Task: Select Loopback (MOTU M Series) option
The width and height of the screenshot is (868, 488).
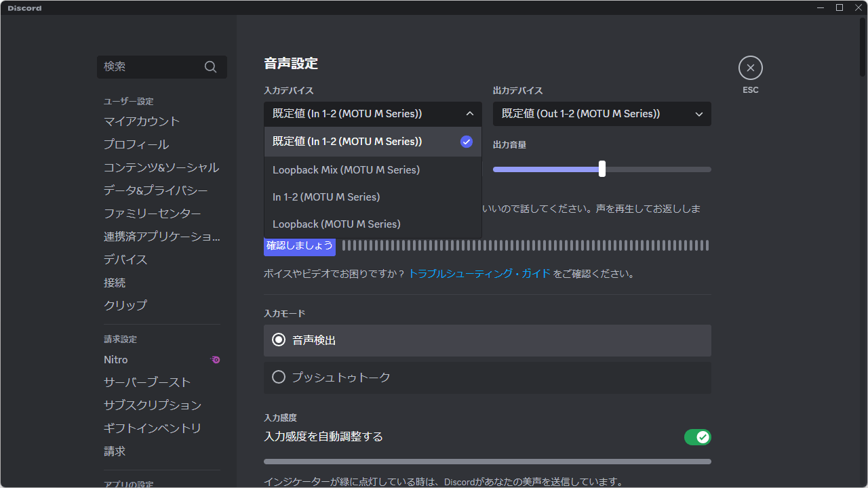Action: click(x=373, y=224)
